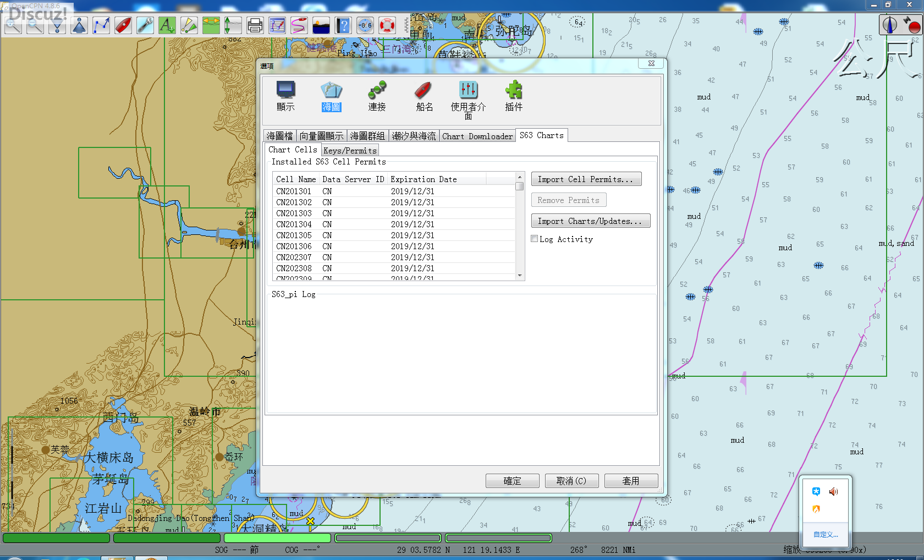Viewport: 924px width, 560px height.
Task: Click the Print chart icon
Action: pos(255,25)
